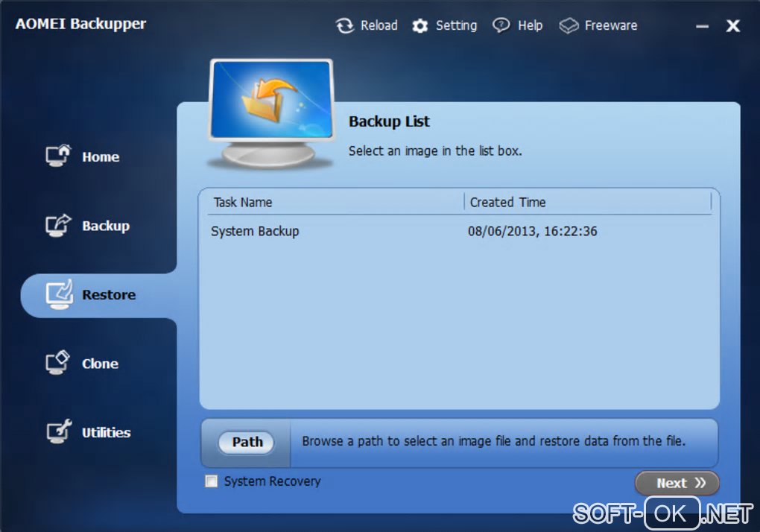760x532 pixels.
Task: Click the Freeware box icon
Action: (x=569, y=25)
